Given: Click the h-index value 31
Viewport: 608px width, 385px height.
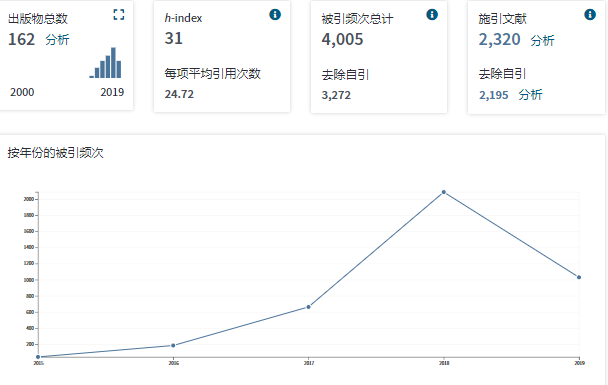Looking at the screenshot, I should pyautogui.click(x=173, y=38).
